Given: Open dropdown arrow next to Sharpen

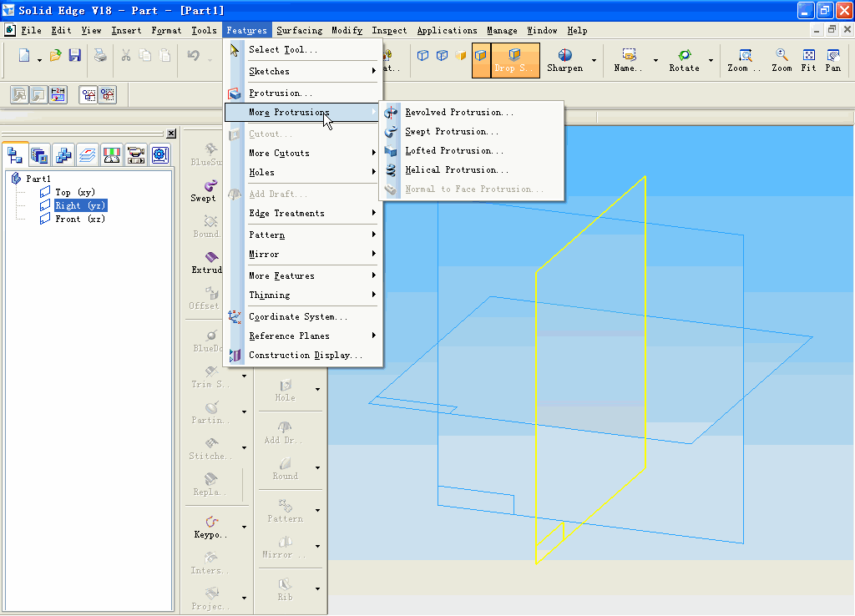Looking at the screenshot, I should pos(594,60).
